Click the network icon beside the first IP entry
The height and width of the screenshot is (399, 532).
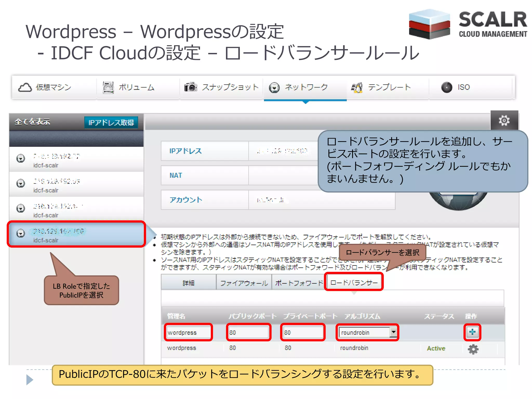[x=21, y=158]
